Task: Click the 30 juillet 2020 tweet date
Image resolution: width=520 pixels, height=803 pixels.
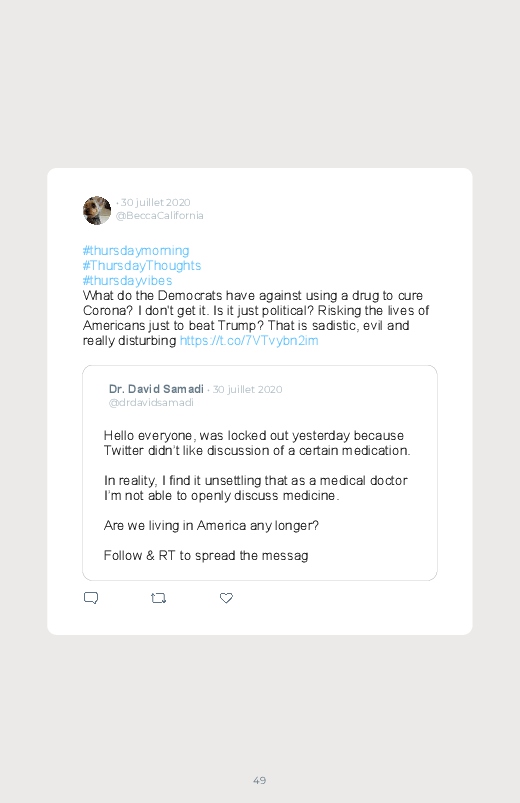Action: (x=155, y=202)
